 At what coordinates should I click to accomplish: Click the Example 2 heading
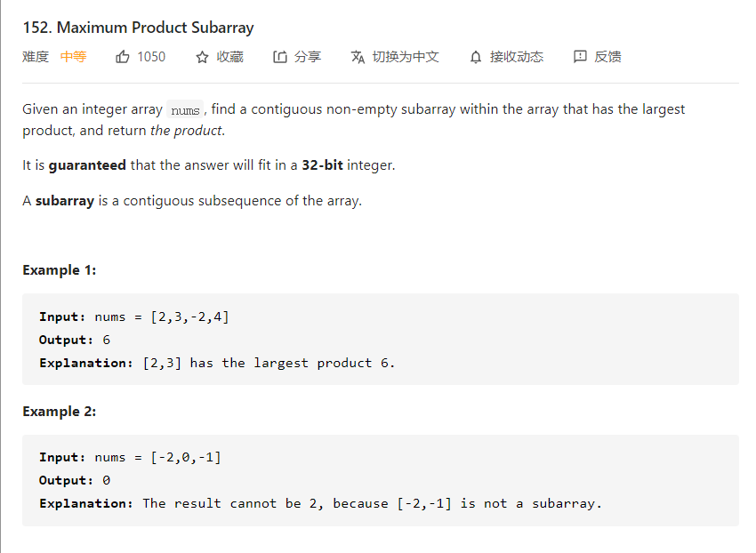[x=60, y=412]
